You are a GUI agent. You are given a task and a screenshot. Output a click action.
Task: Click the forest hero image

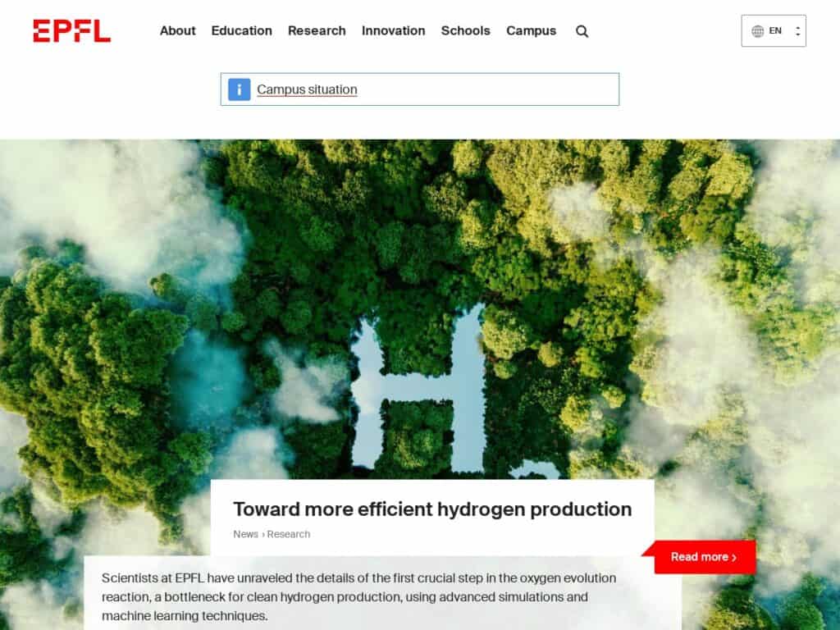click(419, 300)
